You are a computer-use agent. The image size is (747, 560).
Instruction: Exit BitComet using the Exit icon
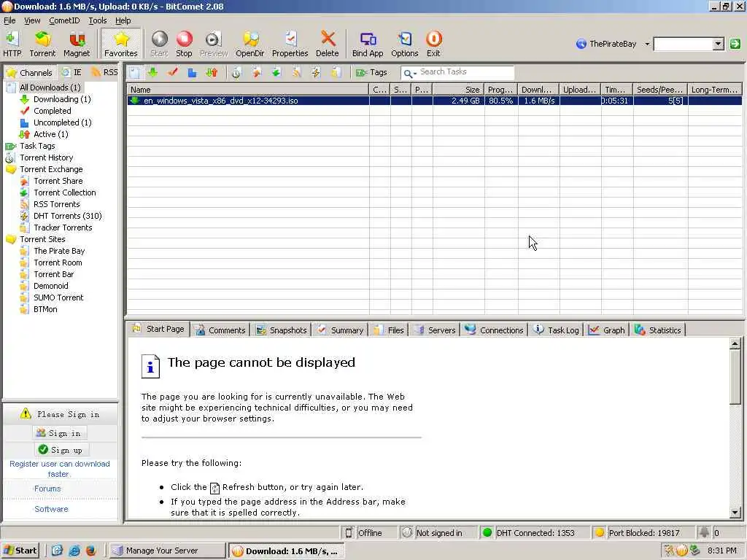pos(433,43)
